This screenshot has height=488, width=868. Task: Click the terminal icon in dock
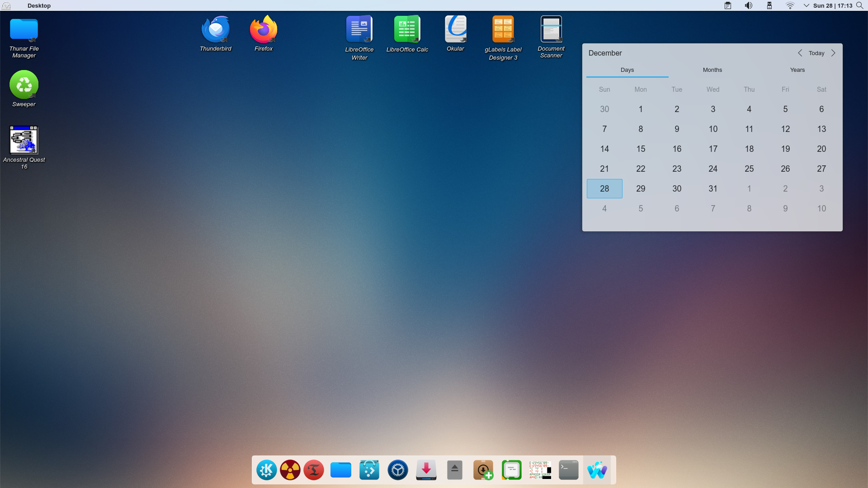click(x=568, y=470)
